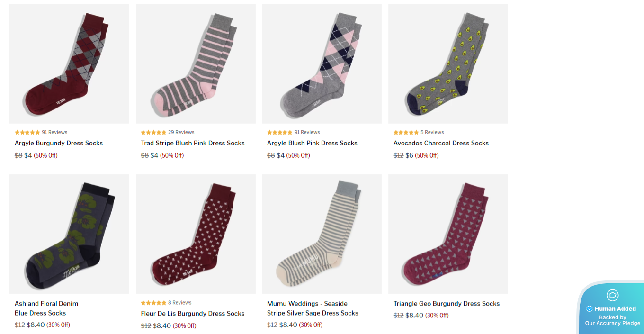Screen dimensions: 644x334
Task: Open 8 Reviews for Fleur De Lis socks
Action: [x=180, y=303]
